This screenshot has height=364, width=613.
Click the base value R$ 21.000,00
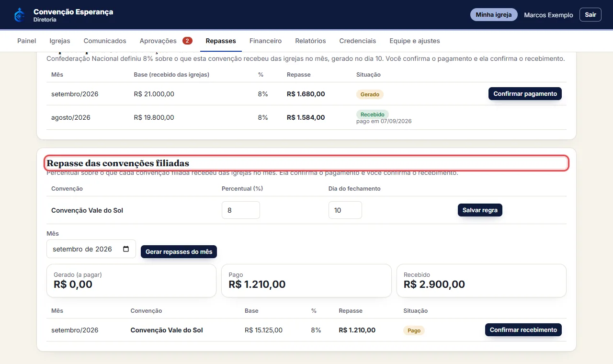point(154,94)
